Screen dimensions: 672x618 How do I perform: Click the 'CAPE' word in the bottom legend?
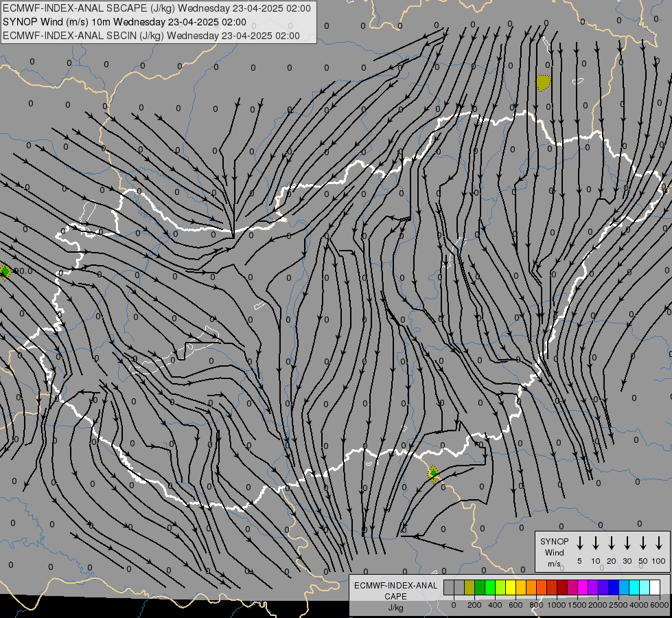[x=395, y=596]
